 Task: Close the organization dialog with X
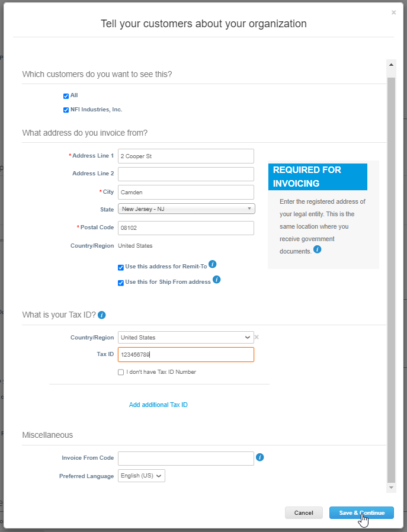pyautogui.click(x=393, y=12)
